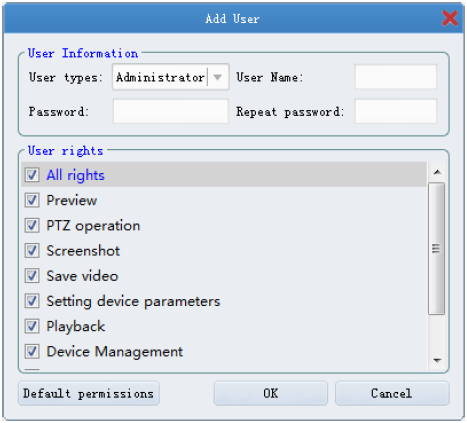Uncheck Setting device parameters checkbox
This screenshot has width=467, height=423.
click(32, 301)
